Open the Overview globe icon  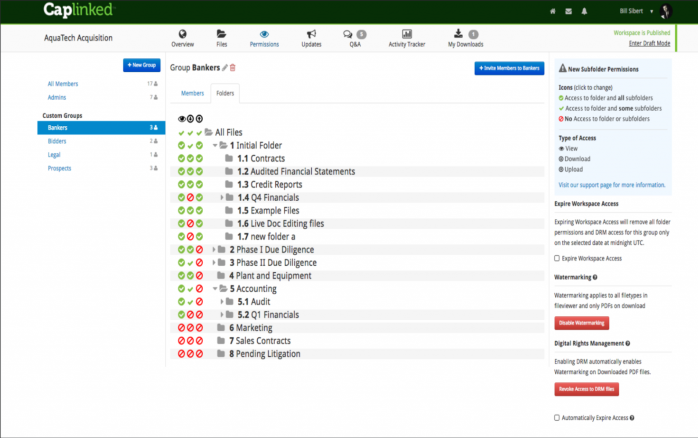[183, 34]
